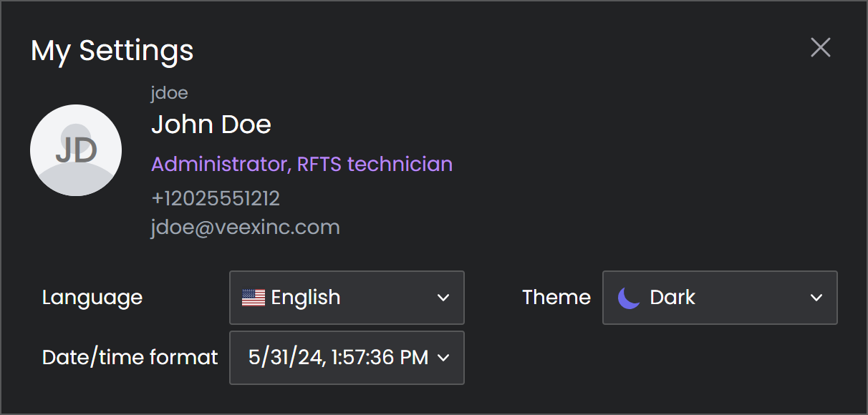Screen dimensions: 868x415
Task: Click the Theme field label
Action: [556, 298]
